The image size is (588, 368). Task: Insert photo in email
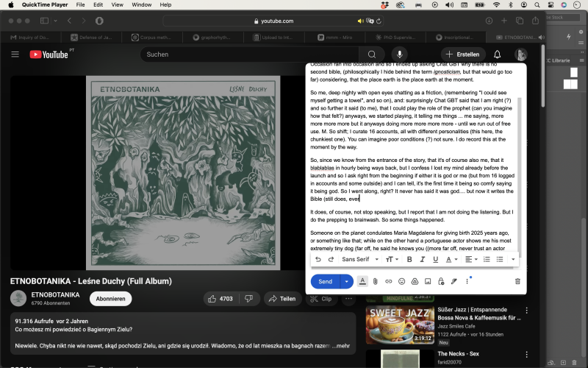(x=428, y=281)
